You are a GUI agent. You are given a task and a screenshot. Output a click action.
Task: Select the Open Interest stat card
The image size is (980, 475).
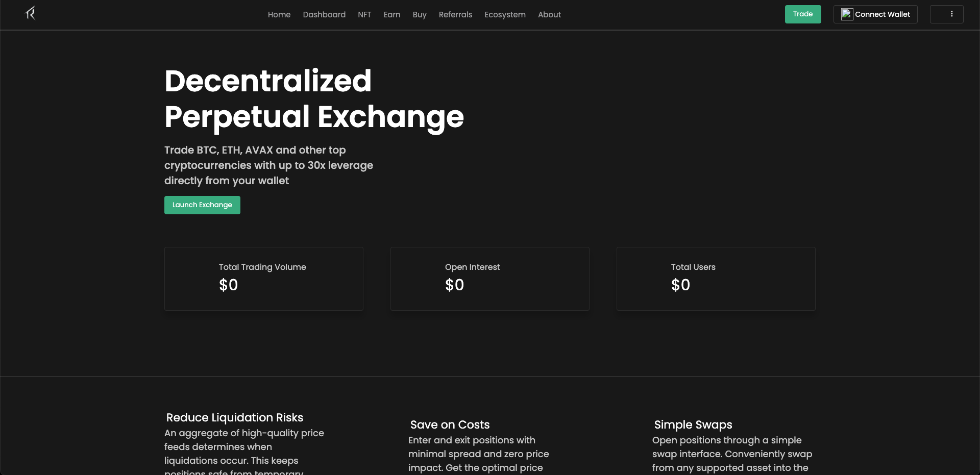pos(490,279)
